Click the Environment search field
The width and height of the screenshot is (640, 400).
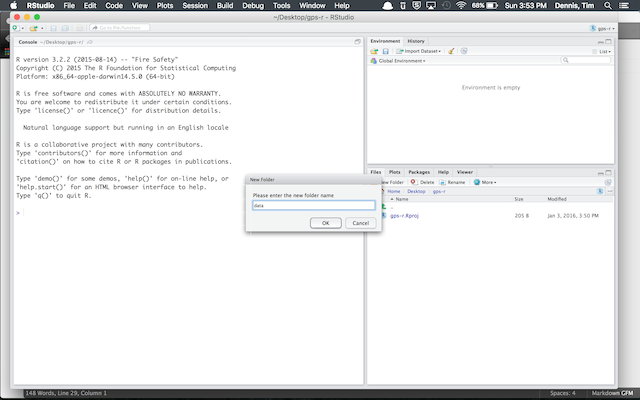[586, 60]
